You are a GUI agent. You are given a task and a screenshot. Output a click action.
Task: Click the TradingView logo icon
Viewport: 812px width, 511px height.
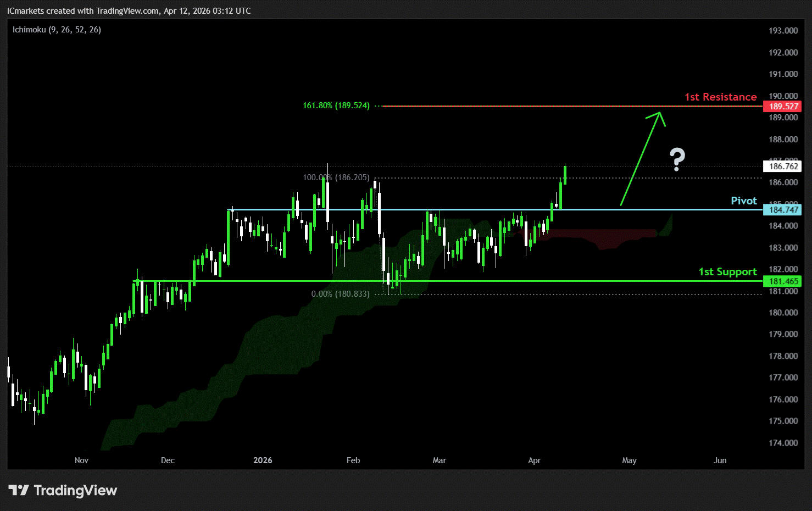[19, 490]
